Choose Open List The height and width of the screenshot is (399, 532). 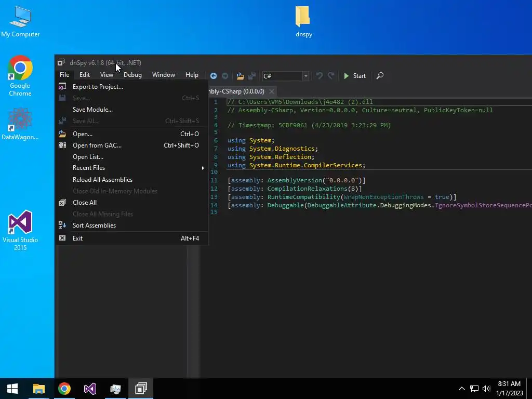(131, 157)
